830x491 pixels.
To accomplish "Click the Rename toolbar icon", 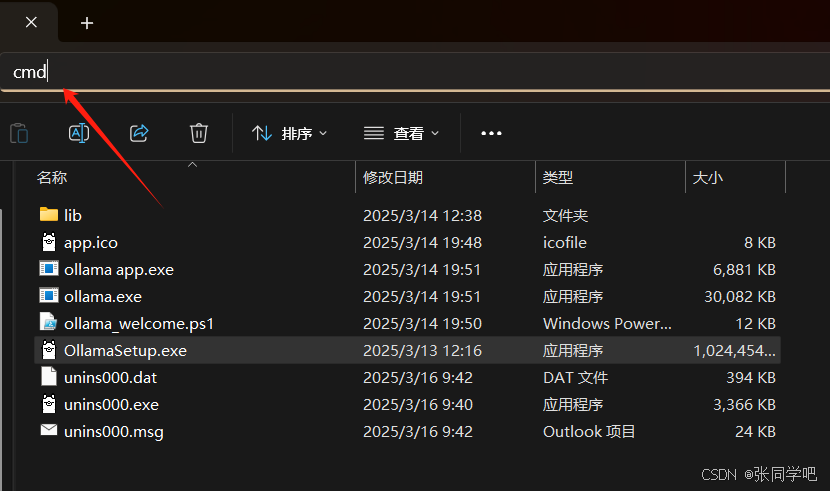I will click(79, 133).
